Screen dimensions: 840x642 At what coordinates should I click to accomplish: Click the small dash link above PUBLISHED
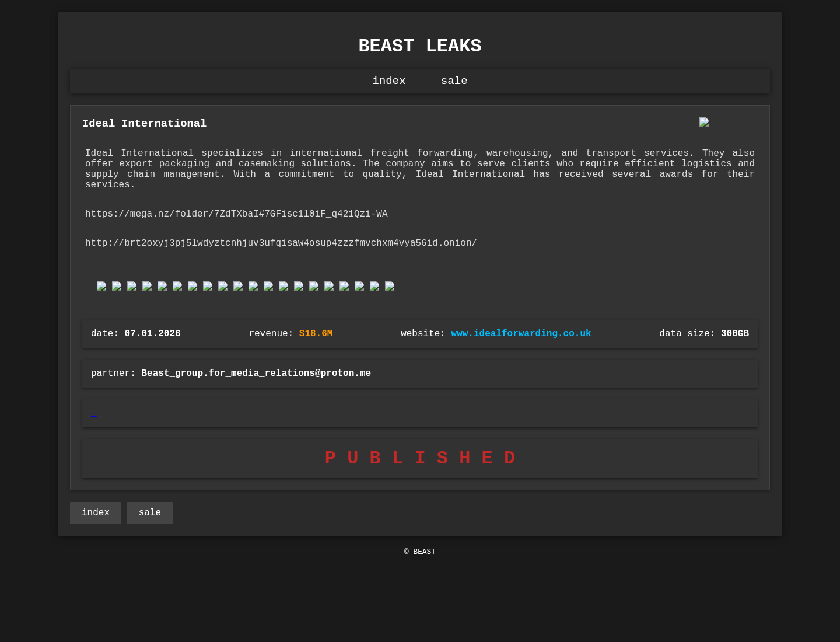(93, 413)
